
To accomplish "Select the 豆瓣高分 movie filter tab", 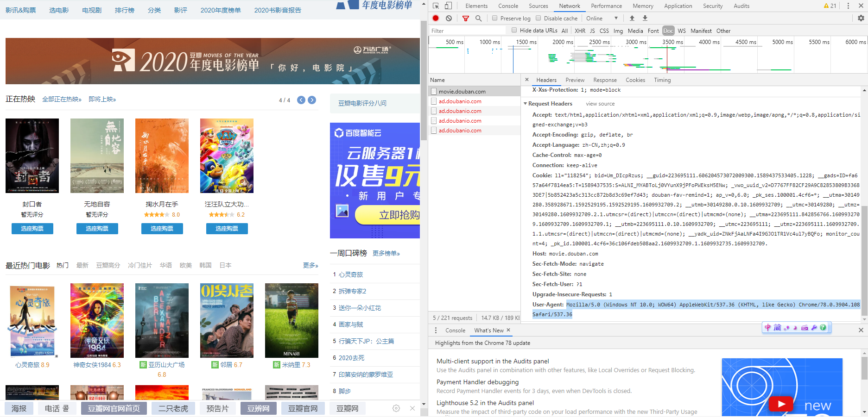I will click(108, 265).
